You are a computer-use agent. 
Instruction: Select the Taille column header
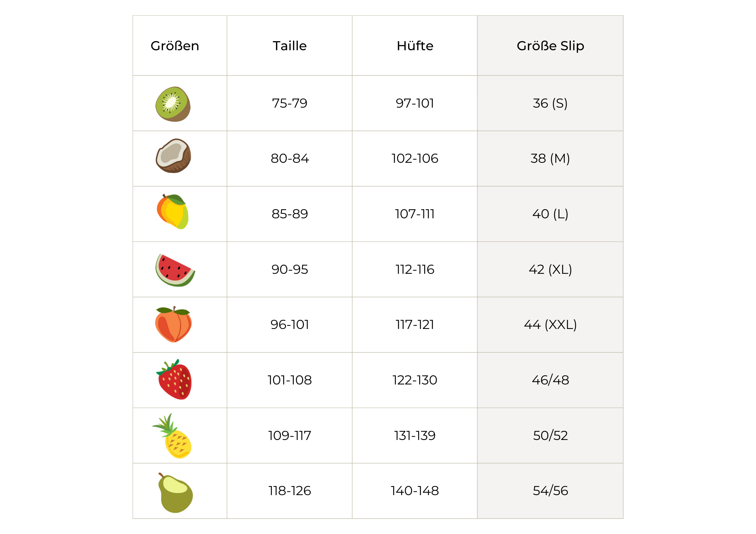pos(290,46)
